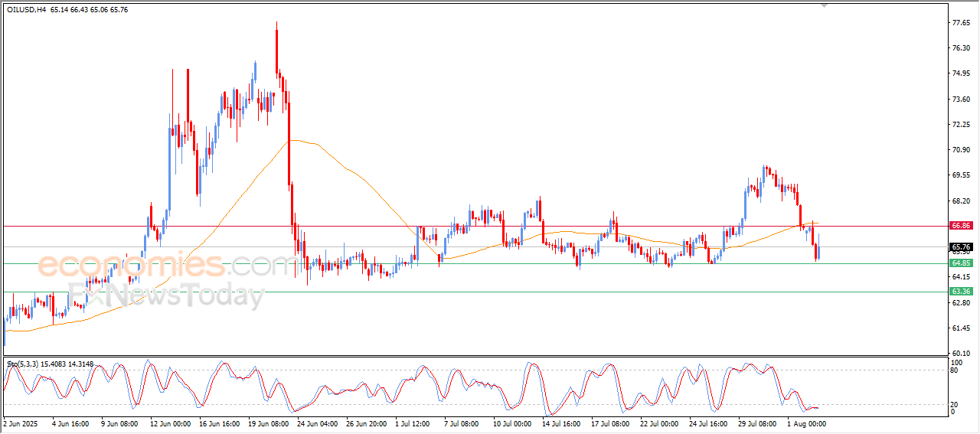Click the 69.55 price axis label
980x434 pixels.
tap(961, 175)
